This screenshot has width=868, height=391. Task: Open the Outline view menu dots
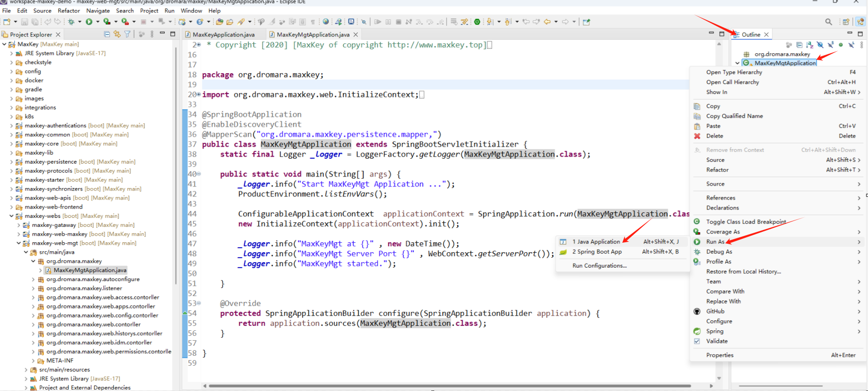(861, 45)
